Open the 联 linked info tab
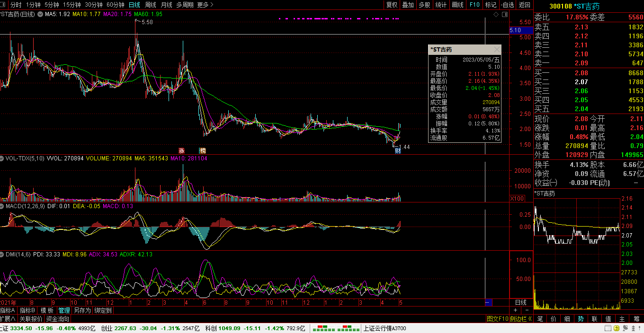 (x=595, y=319)
